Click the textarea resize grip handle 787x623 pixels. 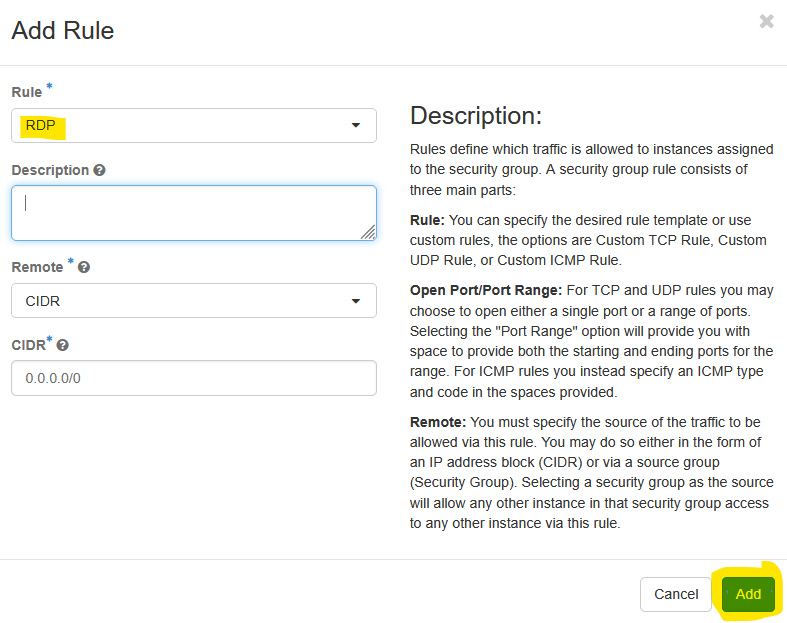point(368,232)
